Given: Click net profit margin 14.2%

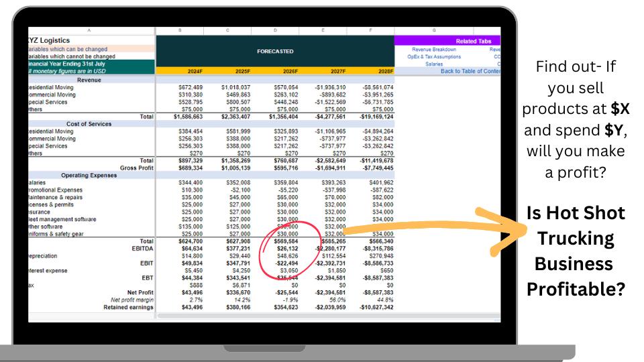Looking at the screenshot, I should tap(242, 300).
